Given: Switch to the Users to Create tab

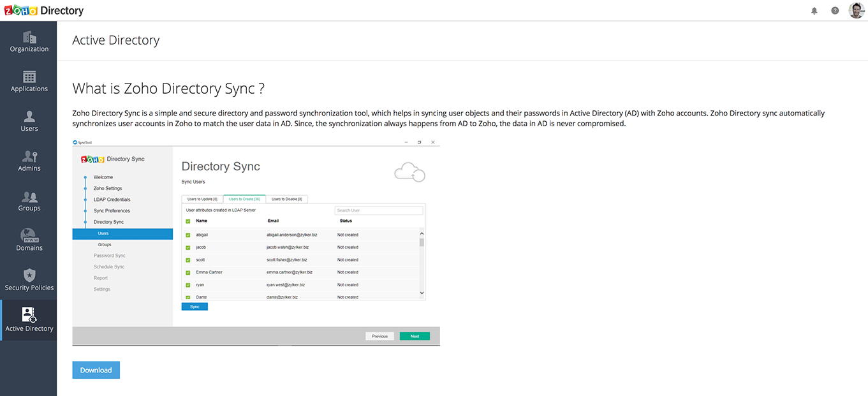Looking at the screenshot, I should [244, 199].
